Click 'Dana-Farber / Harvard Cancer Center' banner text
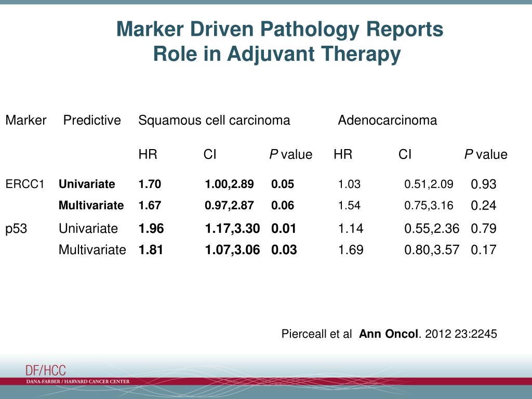The width and height of the screenshot is (532, 399). [x=78, y=381]
